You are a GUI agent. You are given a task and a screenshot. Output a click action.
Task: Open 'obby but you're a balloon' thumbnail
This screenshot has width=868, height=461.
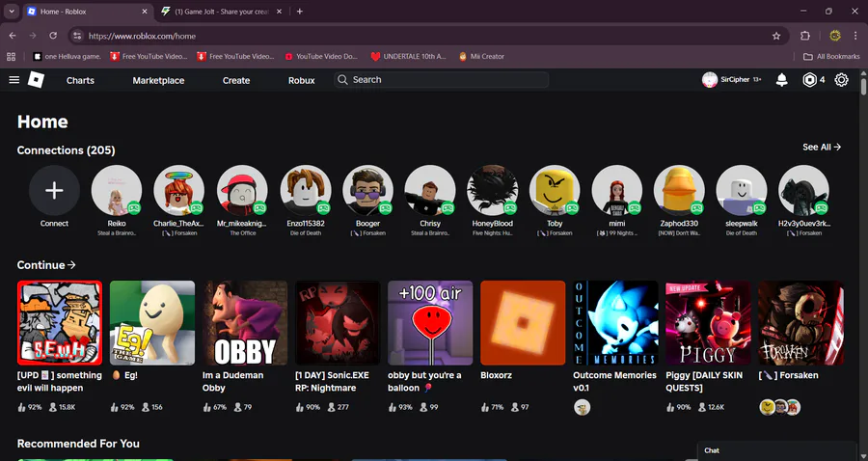[430, 323]
